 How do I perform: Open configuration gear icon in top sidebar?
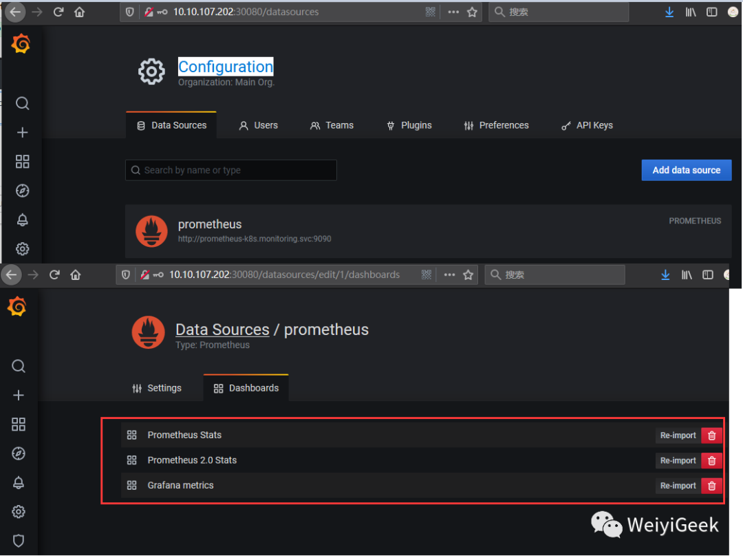point(22,249)
